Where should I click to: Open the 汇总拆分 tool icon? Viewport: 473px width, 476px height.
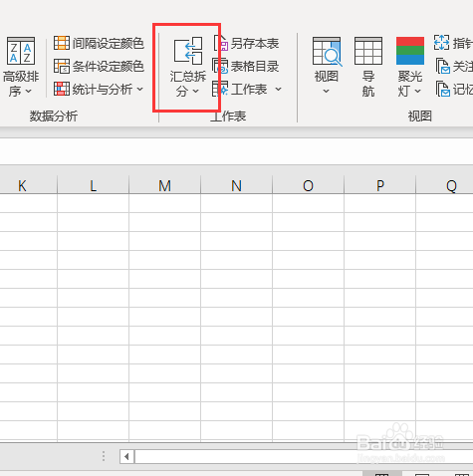(x=188, y=51)
